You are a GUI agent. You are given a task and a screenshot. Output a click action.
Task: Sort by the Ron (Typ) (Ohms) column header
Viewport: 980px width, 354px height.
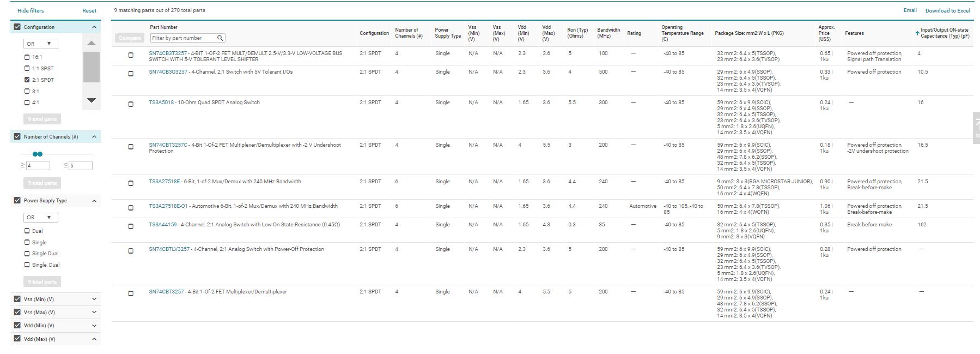point(577,33)
